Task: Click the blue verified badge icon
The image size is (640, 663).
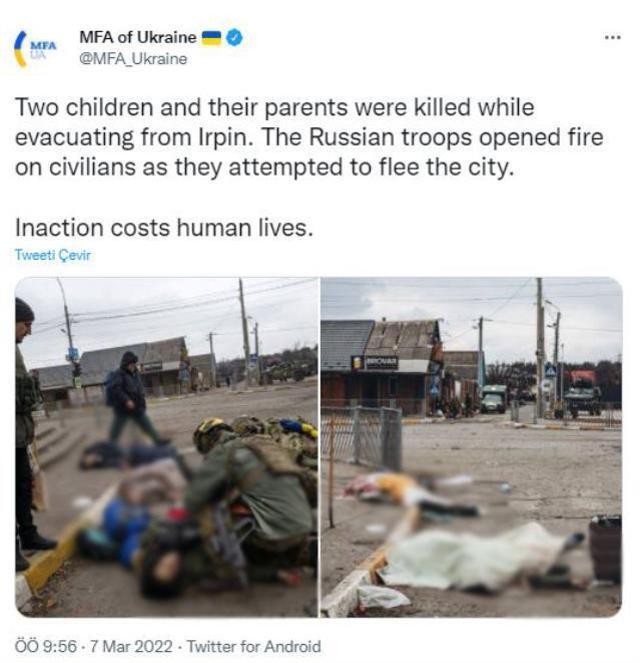Action: click(x=235, y=38)
